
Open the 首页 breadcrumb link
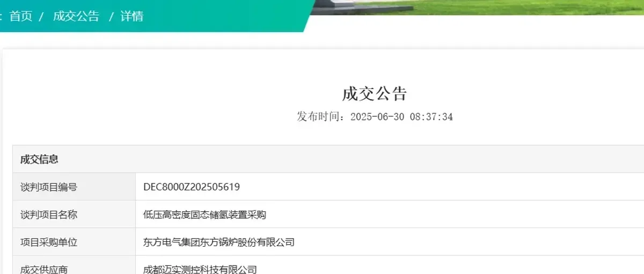[21, 16]
